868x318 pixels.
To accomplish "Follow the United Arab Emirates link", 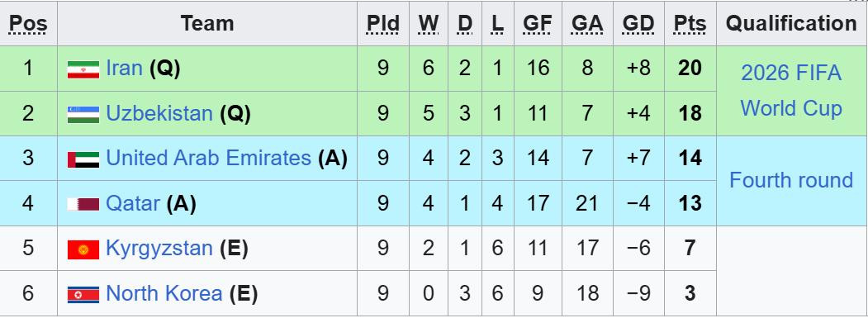I will pos(208,159).
